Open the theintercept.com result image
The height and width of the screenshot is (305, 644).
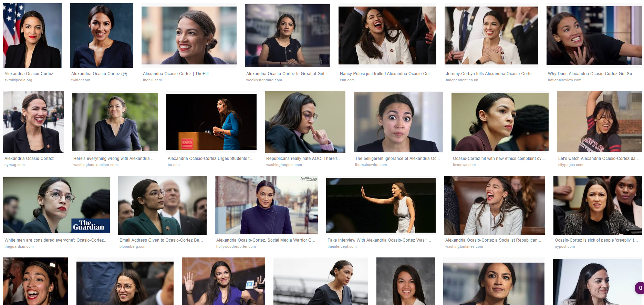click(x=381, y=205)
